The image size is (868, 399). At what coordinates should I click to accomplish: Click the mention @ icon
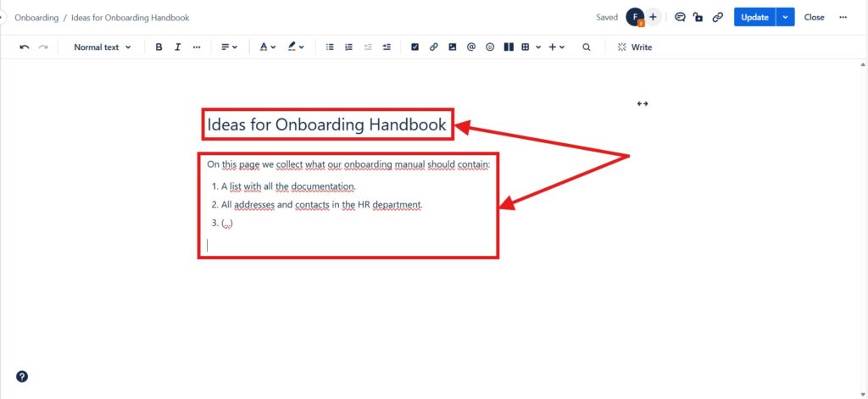(x=471, y=47)
